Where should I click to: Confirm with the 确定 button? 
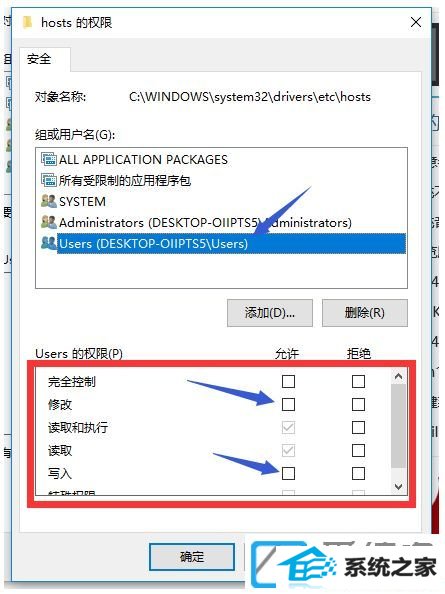(x=192, y=556)
